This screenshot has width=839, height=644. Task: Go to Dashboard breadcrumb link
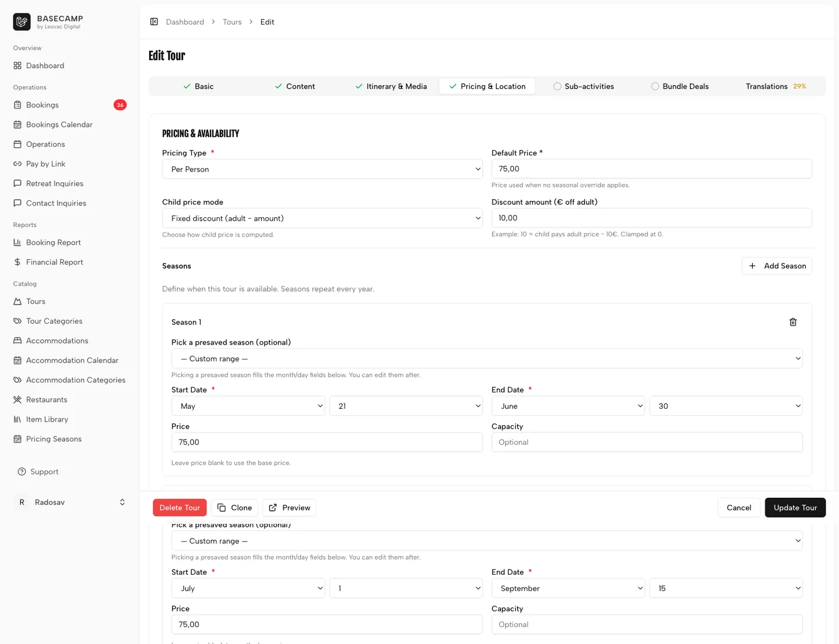pos(185,22)
